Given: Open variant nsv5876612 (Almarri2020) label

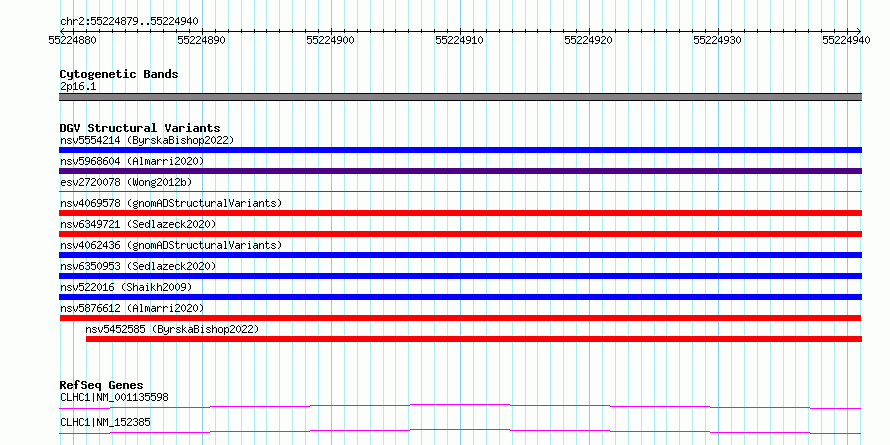Looking at the screenshot, I should 132,308.
